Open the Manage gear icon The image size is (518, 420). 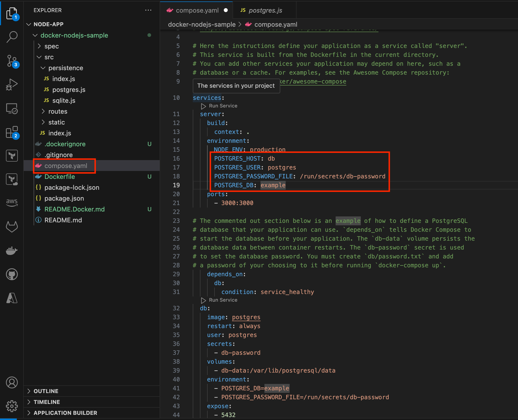coord(12,406)
